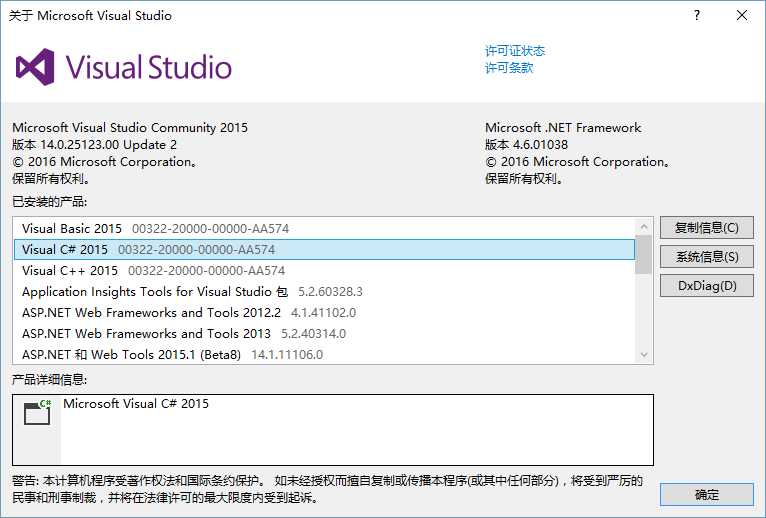Click the version text 14.0.25123.00 Update 2
The width and height of the screenshot is (766, 518).
tap(94, 145)
